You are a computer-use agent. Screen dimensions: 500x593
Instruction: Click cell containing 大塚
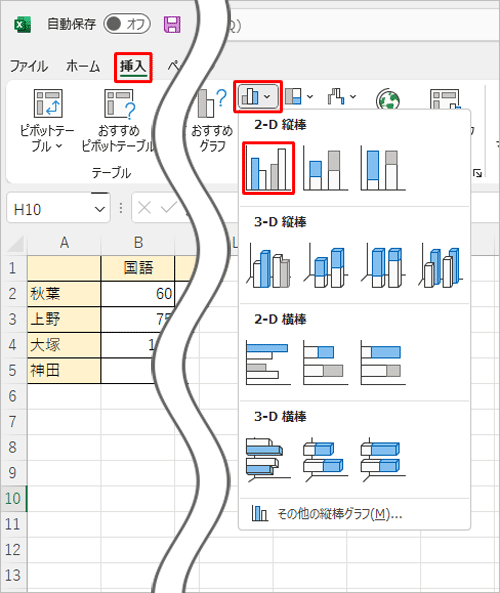(64, 345)
